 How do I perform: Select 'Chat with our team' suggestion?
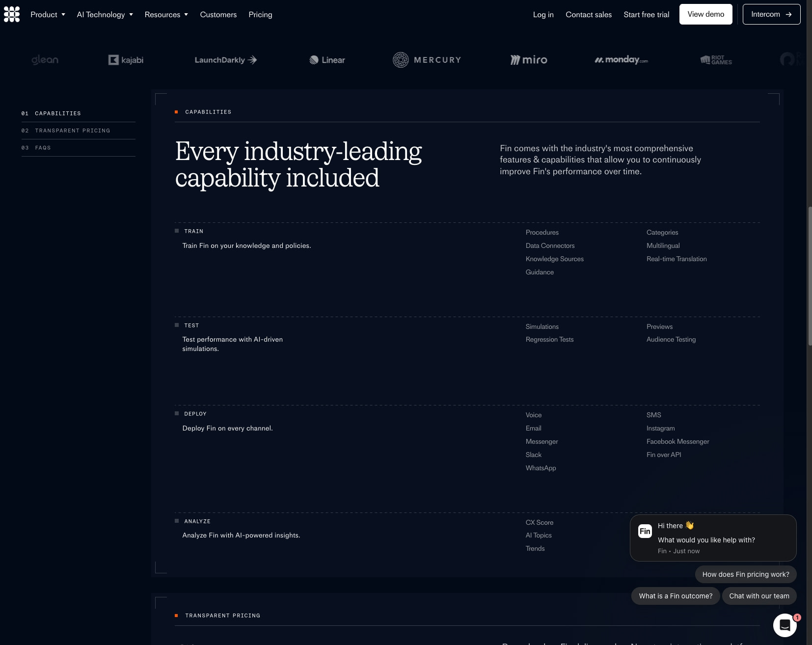coord(759,596)
